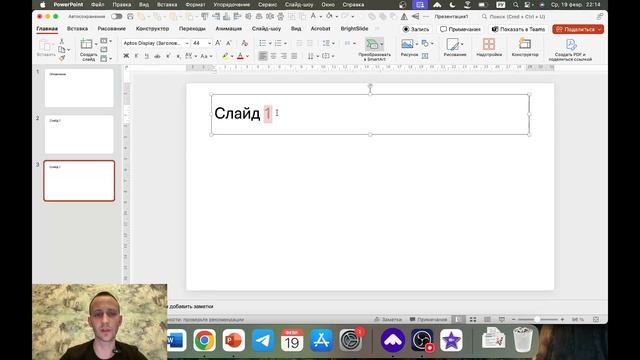Open the BrightSlide ribbon tab
640x360 pixels.
[x=354, y=29]
